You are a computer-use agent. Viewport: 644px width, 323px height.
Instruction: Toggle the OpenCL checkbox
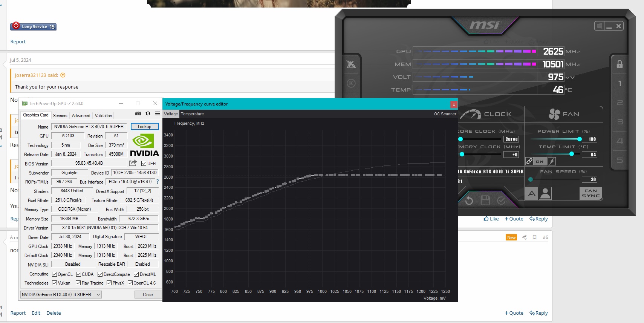[54, 274]
